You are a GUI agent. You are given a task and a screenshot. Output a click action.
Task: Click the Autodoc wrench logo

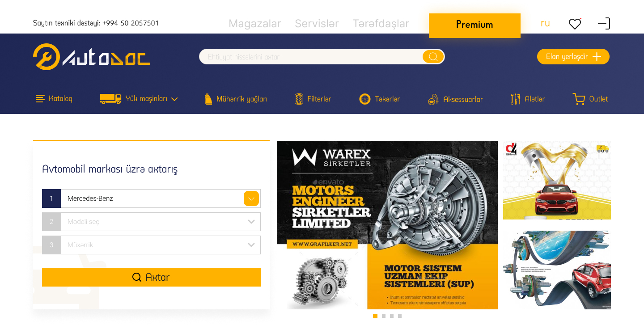pyautogui.click(x=47, y=57)
